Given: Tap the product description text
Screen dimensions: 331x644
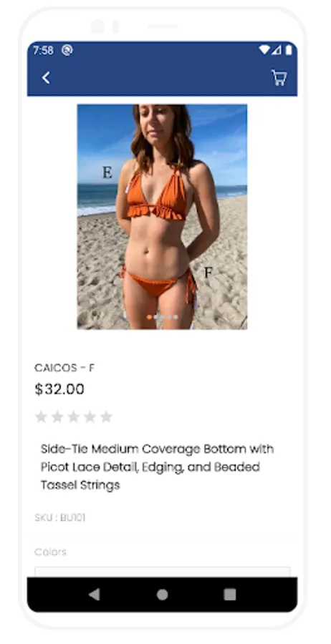Looking at the screenshot, I should pos(157,467).
